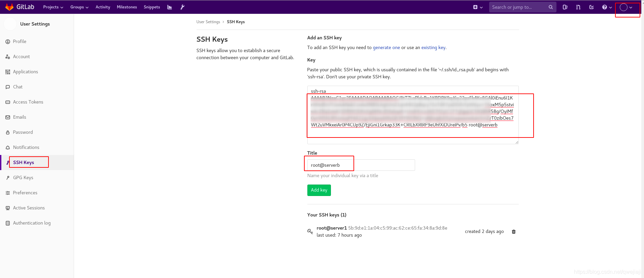
Task: Open Chat settings in the sidebar
Action: [18, 87]
